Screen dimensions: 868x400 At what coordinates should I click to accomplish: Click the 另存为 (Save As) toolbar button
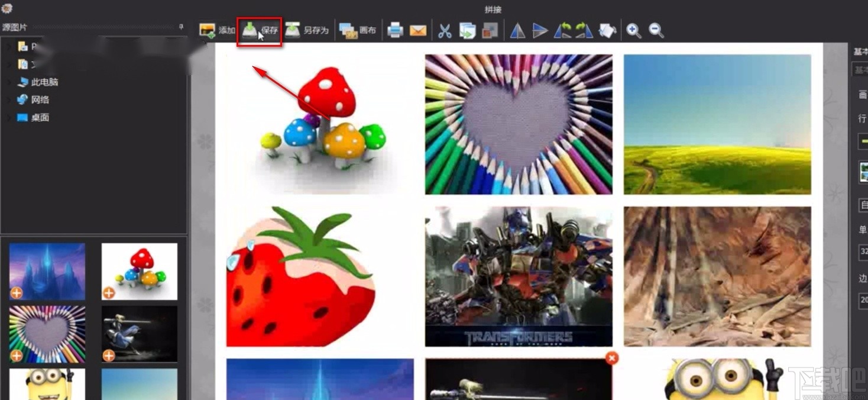coord(306,30)
